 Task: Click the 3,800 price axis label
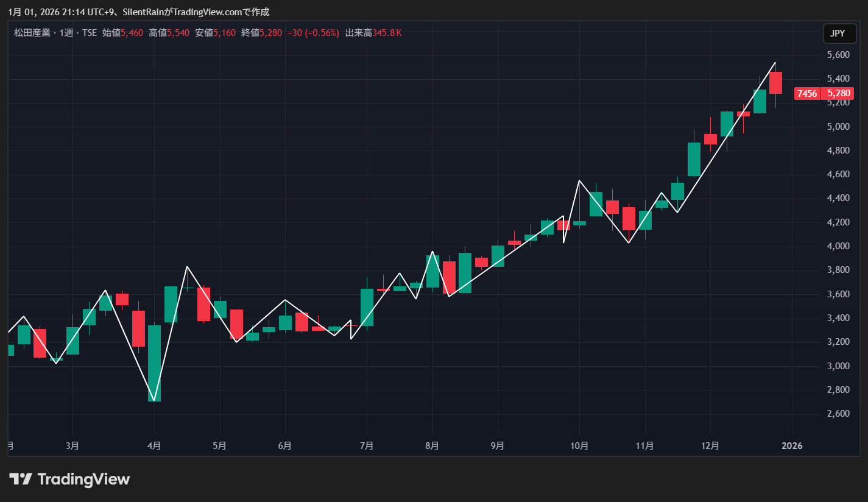[838, 270]
